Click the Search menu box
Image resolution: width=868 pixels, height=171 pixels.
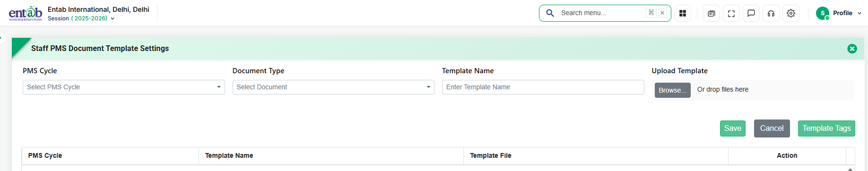coord(605,13)
